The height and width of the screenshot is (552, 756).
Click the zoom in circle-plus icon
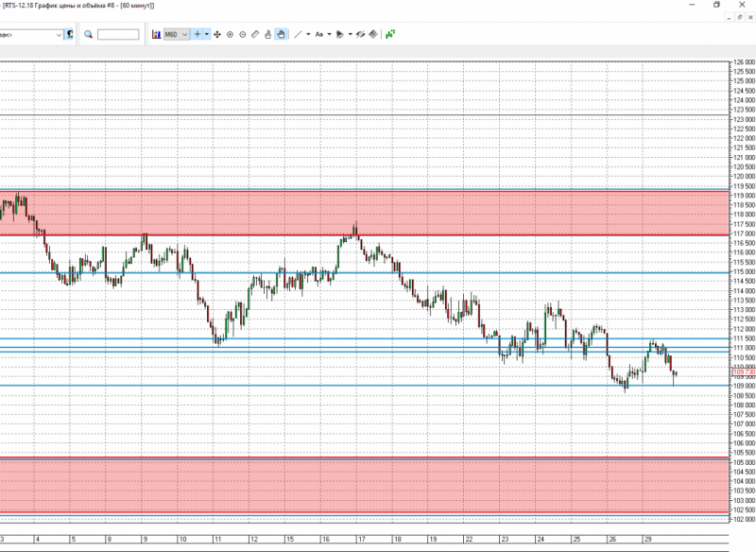tap(230, 34)
